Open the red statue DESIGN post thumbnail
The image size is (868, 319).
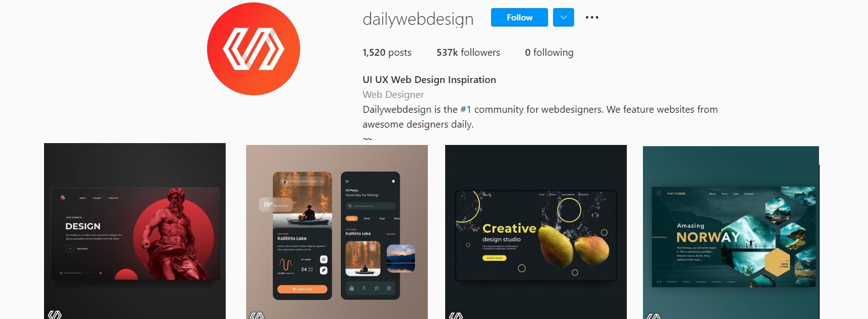pos(135,231)
